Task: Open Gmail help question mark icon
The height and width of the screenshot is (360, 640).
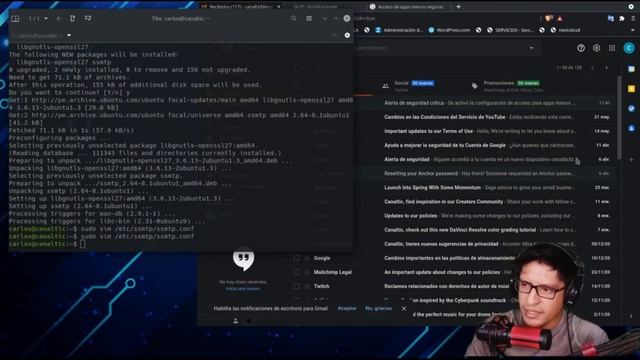Action: coord(581,48)
